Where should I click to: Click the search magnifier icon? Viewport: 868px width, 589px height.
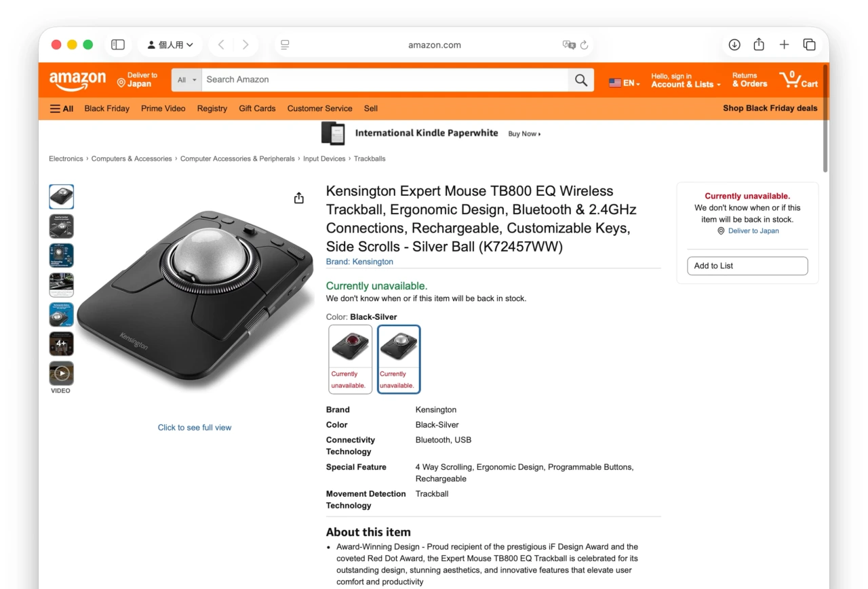580,79
